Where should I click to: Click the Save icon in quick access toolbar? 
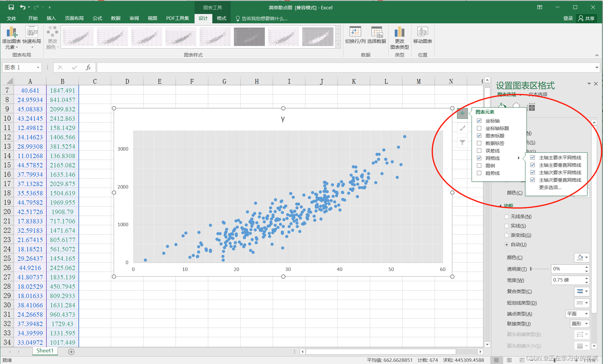pos(11,7)
